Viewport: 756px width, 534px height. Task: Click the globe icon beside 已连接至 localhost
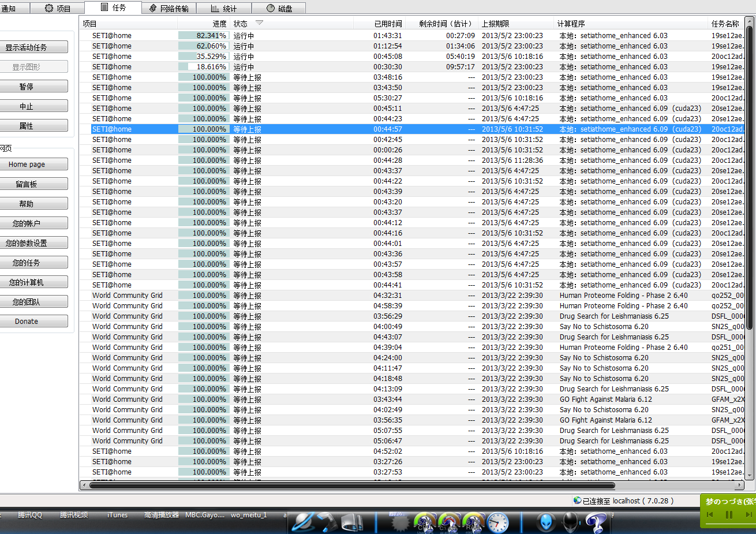[577, 501]
